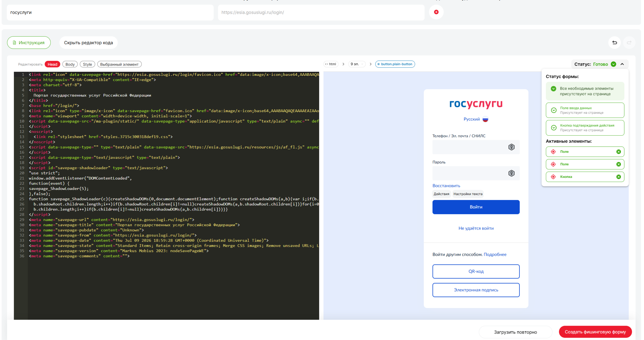
Task: Select the Кнопка active element row
Action: (x=585, y=177)
